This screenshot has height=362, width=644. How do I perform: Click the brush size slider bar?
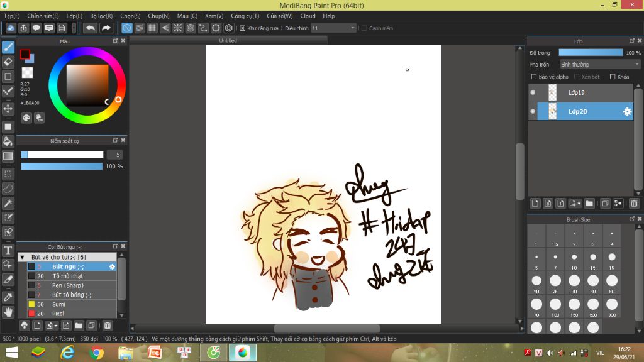62,155
